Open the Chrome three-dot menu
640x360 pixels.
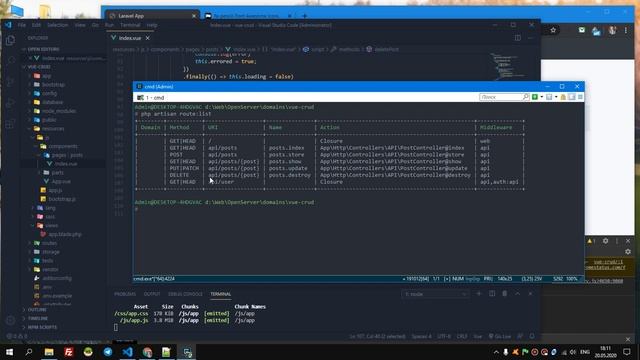626,30
